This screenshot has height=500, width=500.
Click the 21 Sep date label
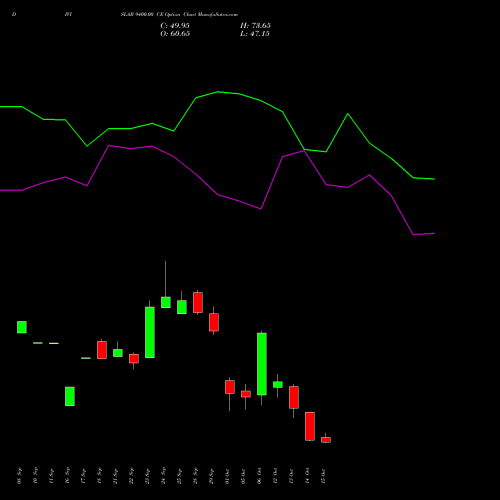pyautogui.click(x=116, y=476)
